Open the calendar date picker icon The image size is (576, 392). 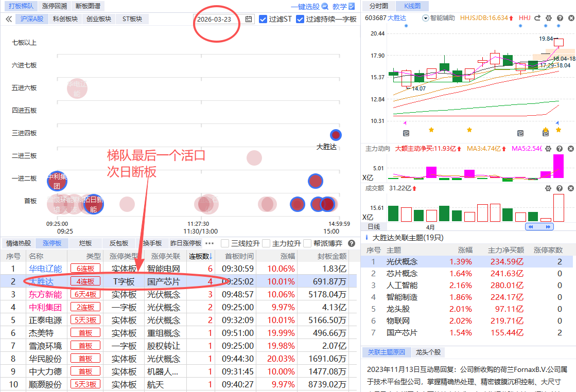coord(249,19)
